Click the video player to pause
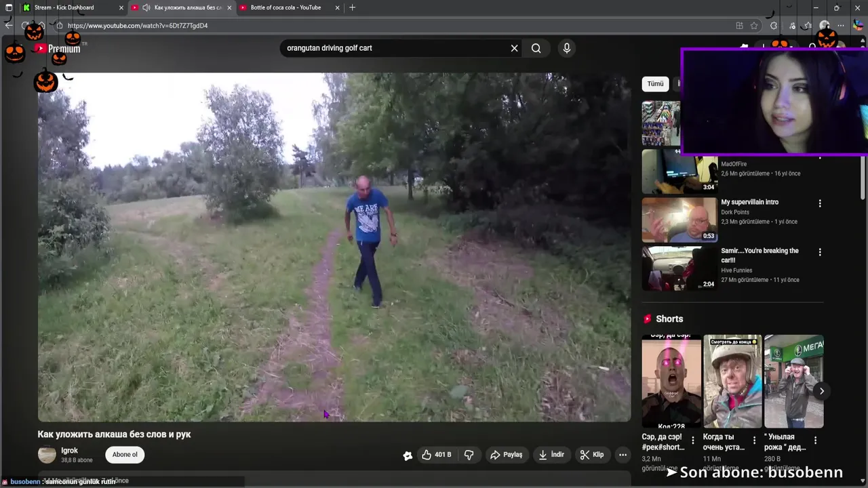The image size is (868, 488). (334, 247)
